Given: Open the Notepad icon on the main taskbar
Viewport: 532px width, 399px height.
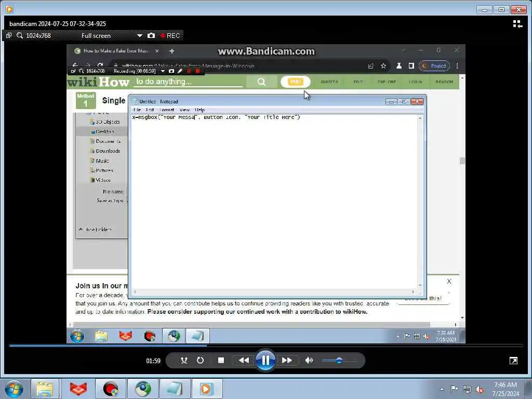Looking at the screenshot, I should 175,389.
